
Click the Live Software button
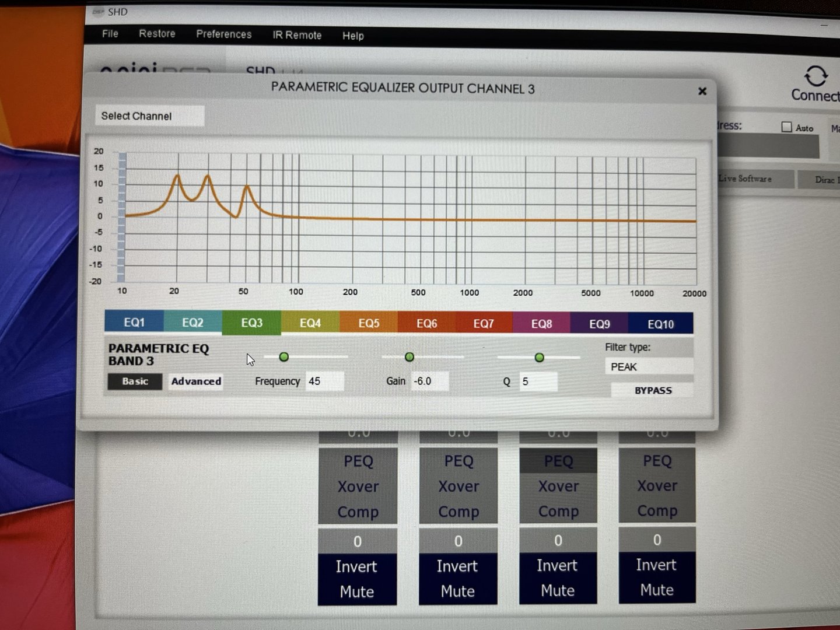752,179
